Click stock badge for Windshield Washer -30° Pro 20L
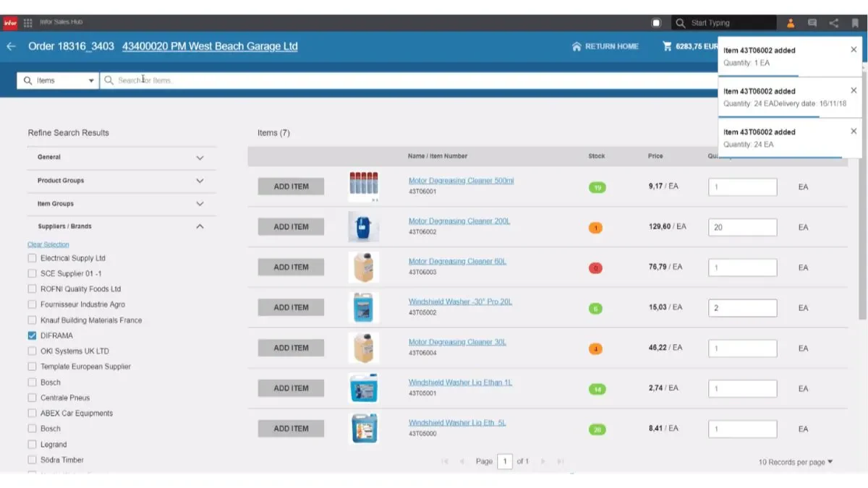 pos(596,309)
